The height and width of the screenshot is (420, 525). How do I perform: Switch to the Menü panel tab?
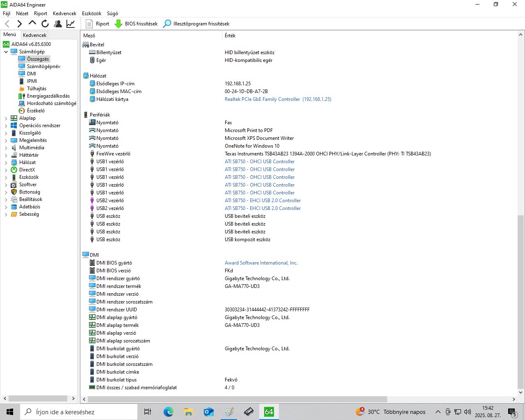pos(10,34)
